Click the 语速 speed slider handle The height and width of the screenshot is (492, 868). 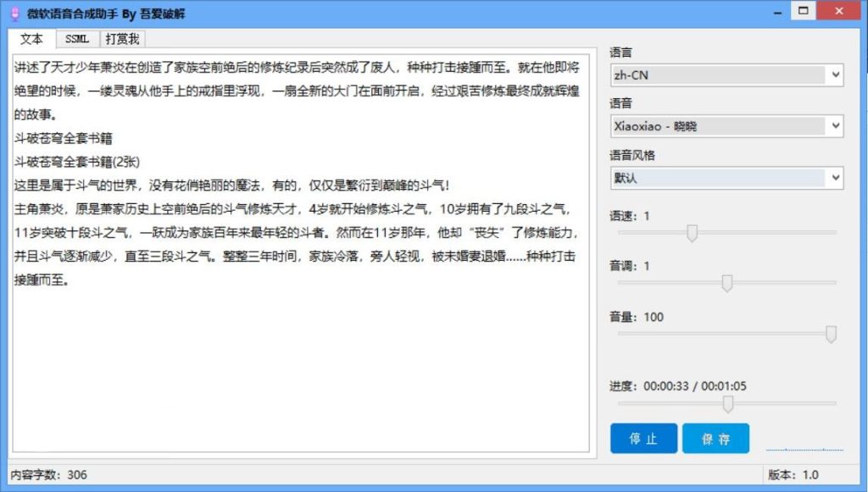(692, 233)
